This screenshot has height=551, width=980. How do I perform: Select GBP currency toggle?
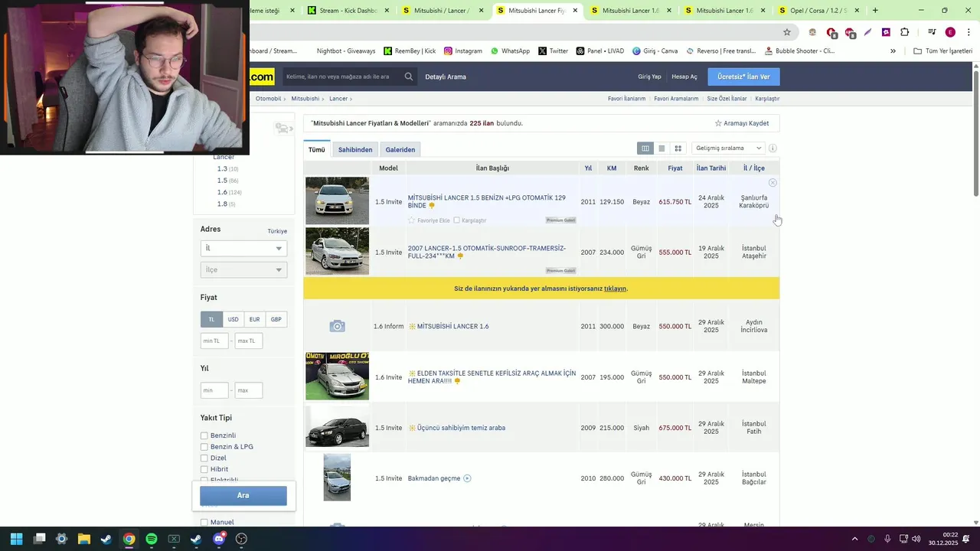276,319
